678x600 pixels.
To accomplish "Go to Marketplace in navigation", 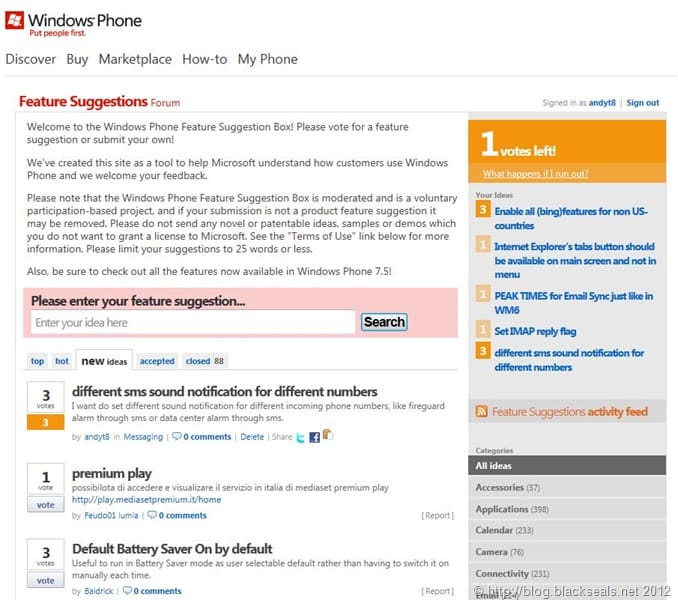I will tap(135, 59).
